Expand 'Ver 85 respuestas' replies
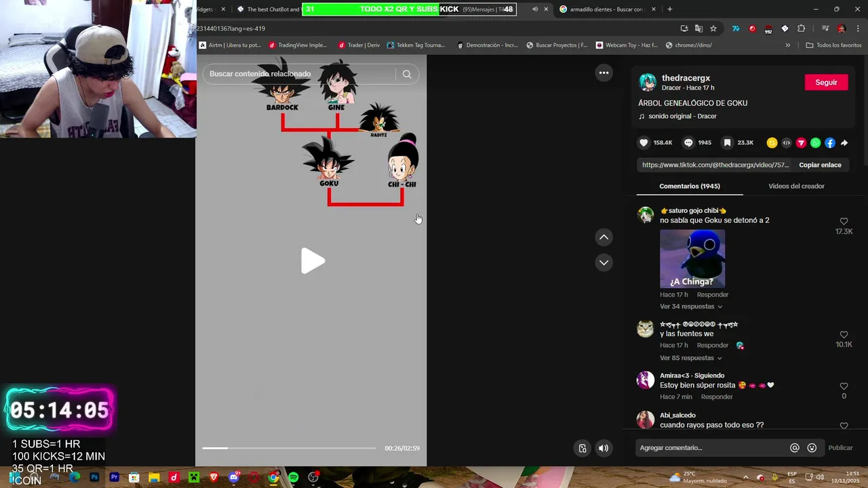Screen dimensions: 868x488 click(x=691, y=358)
